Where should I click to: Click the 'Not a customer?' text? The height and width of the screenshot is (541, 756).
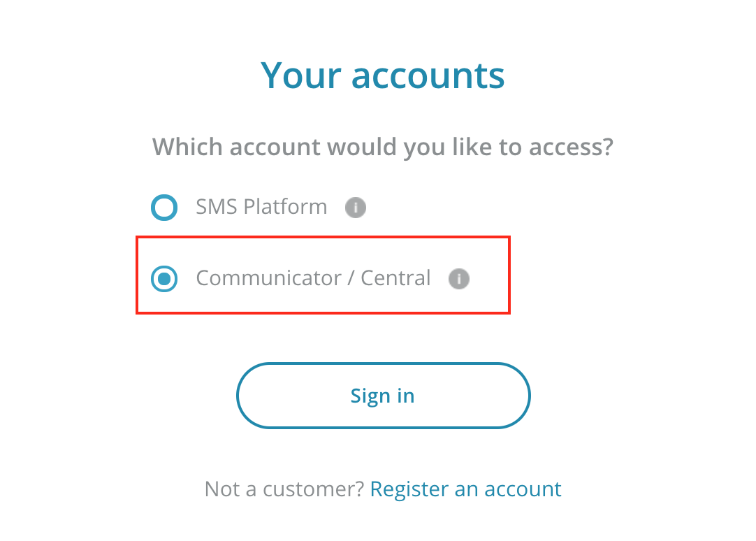point(284,489)
